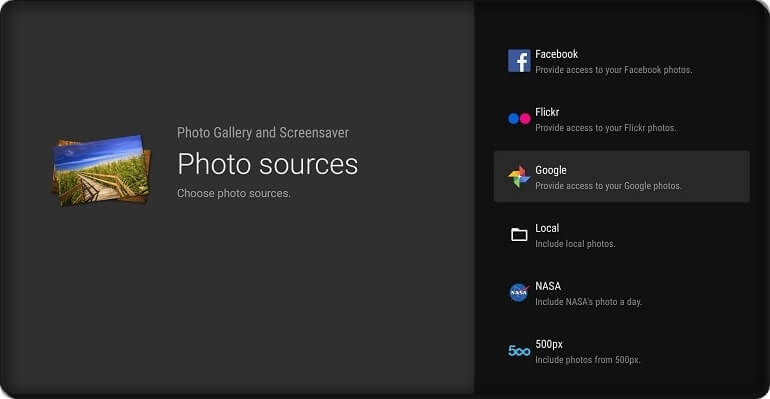Pick the NASA photo source
Viewport: 770px width, 399px height.
622,293
